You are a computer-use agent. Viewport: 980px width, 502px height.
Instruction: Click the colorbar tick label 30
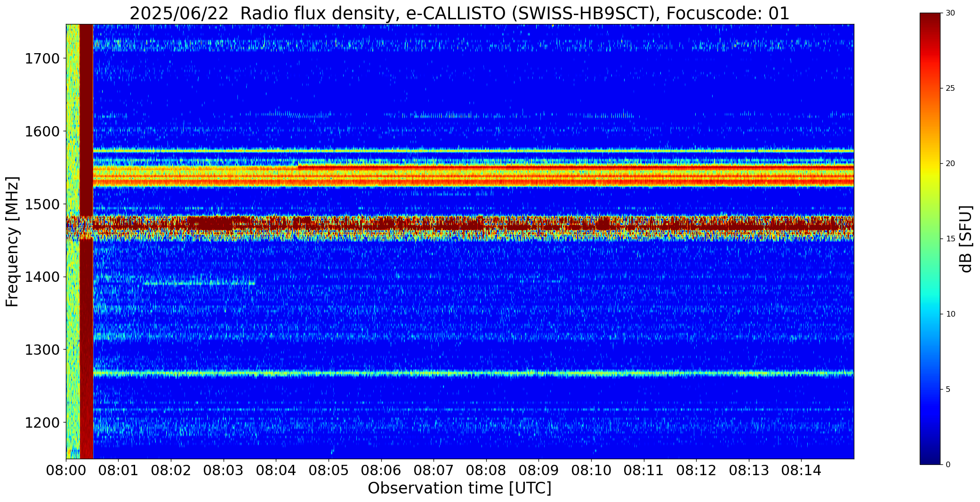coord(950,13)
